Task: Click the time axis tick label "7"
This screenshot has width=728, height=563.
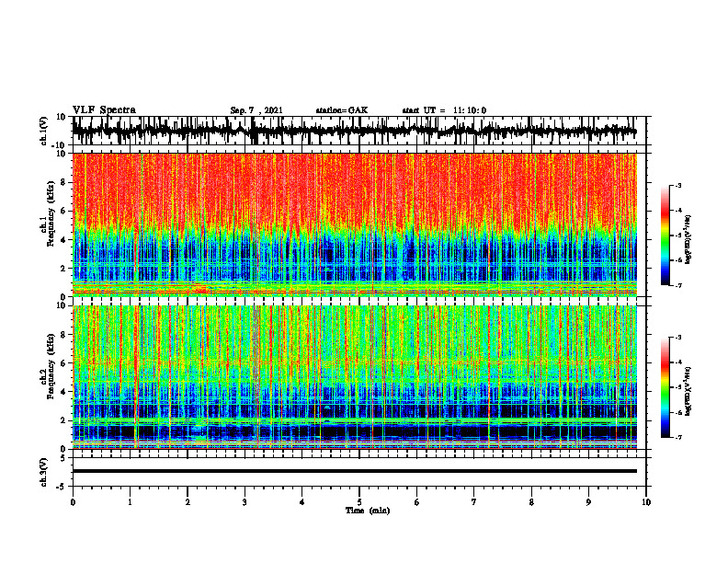Action: (474, 502)
